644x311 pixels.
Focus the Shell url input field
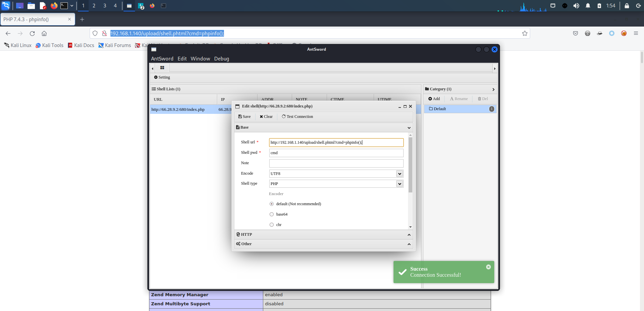[336, 142]
